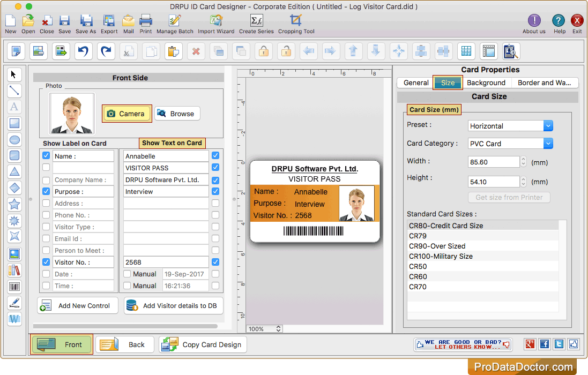This screenshot has height=375, width=588.
Task: Click the Purpose text input field
Action: (x=166, y=191)
